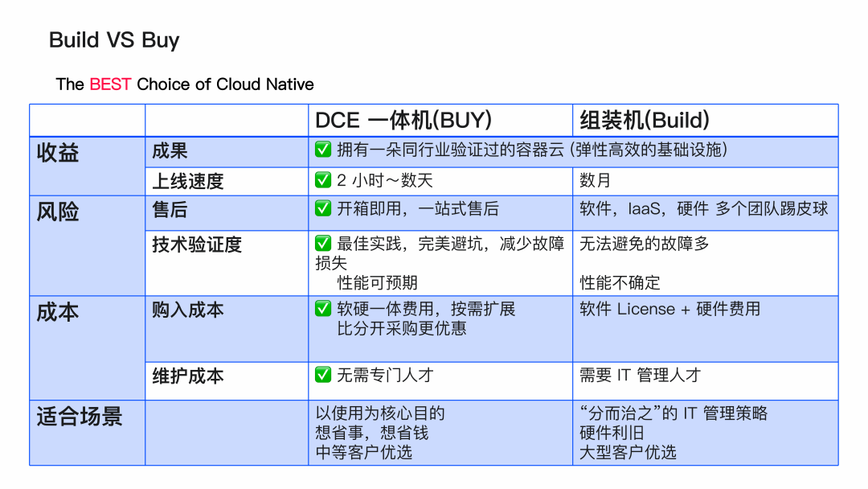Click the 以使用为核心目的 text
The width and height of the screenshot is (868, 489).
(x=380, y=413)
